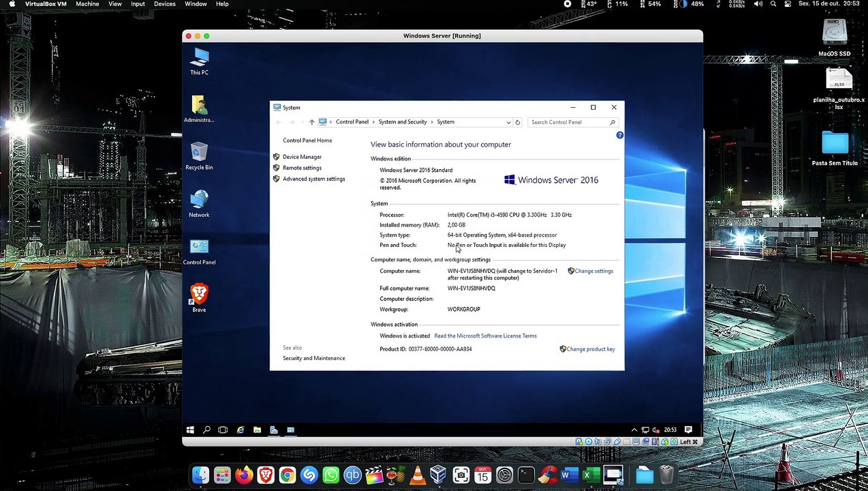Open the Windows Action Center notifications
This screenshot has height=491, width=868.
[688, 430]
